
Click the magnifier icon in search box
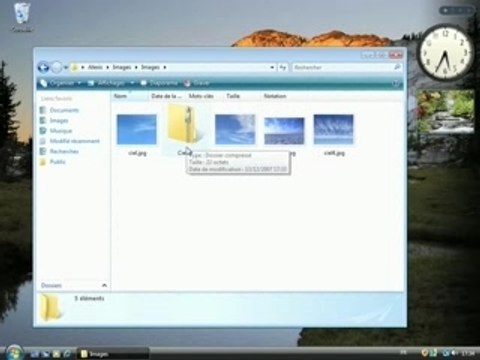click(x=397, y=67)
